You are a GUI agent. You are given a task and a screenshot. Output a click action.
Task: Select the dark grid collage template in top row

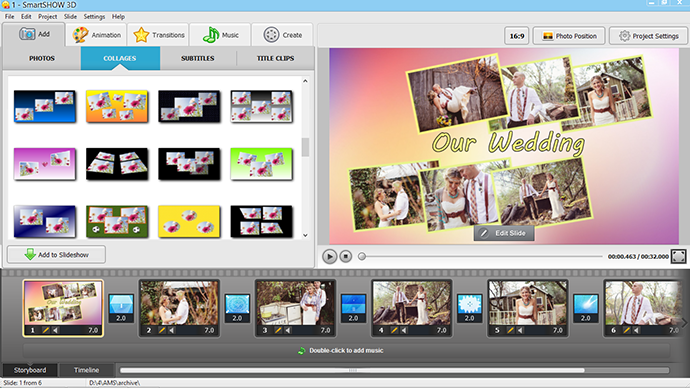189,106
